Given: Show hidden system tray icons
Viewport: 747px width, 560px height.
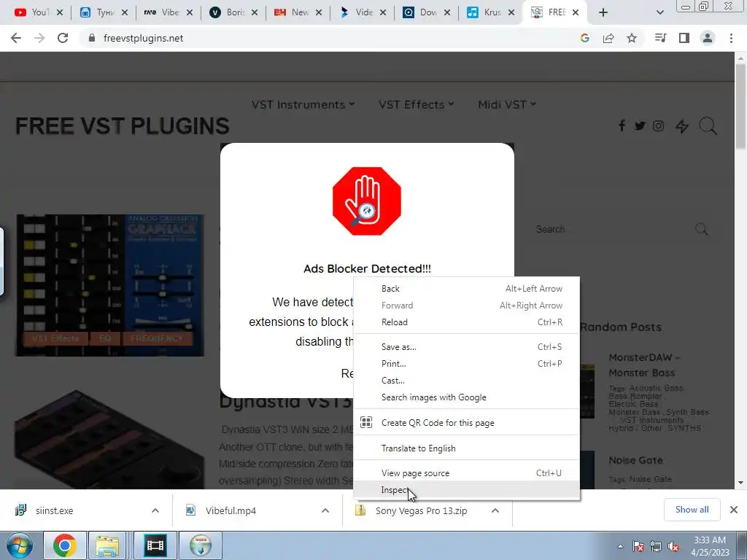Looking at the screenshot, I should 620,547.
